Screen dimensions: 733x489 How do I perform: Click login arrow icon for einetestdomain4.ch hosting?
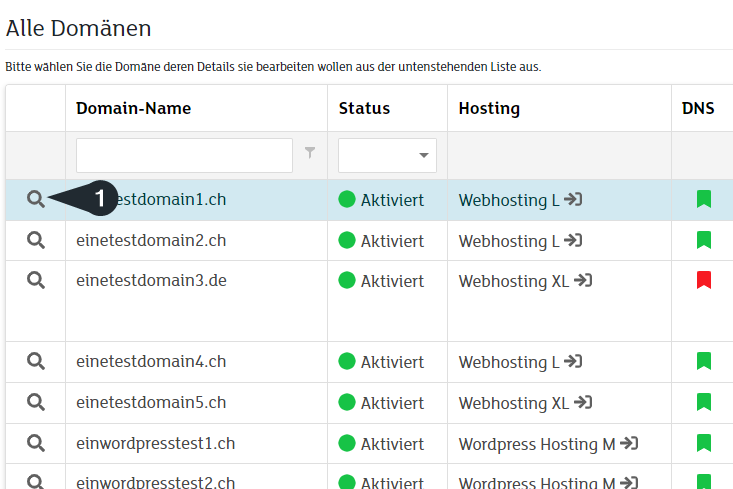(573, 361)
